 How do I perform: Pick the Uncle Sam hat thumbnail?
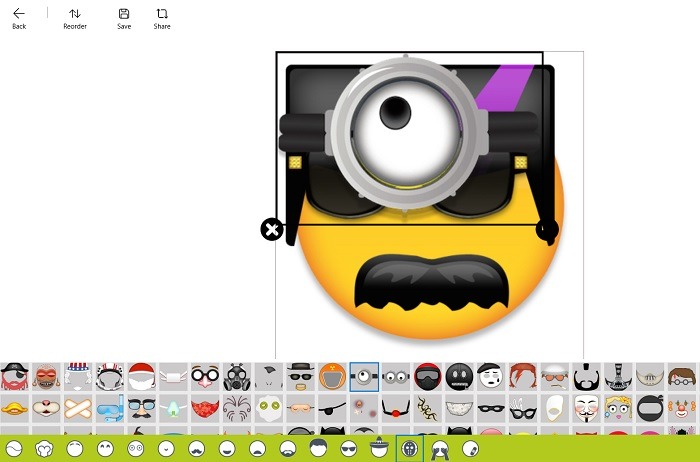point(78,377)
